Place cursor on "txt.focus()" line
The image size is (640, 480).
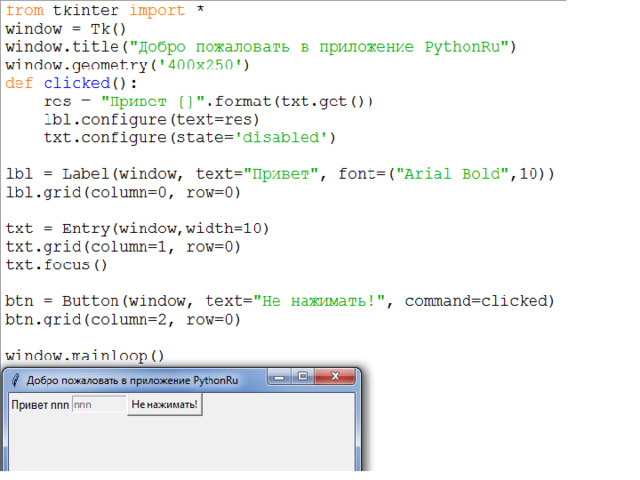(56, 264)
